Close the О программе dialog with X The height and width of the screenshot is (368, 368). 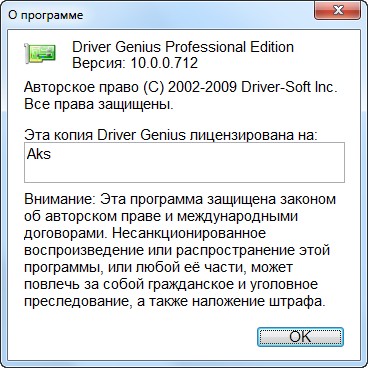(x=337, y=12)
